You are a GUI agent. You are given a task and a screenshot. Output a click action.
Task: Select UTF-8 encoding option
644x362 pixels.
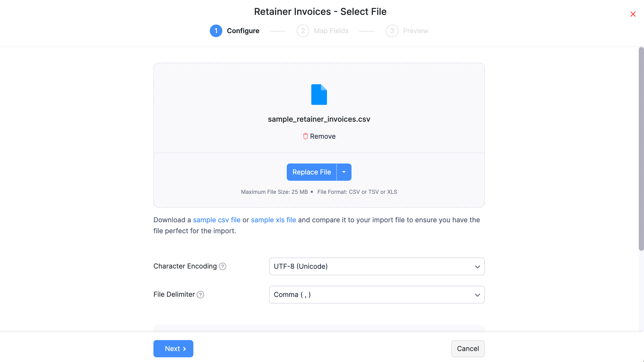377,266
